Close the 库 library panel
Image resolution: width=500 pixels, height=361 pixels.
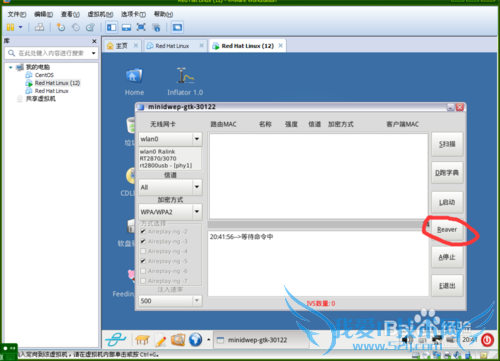[94, 41]
